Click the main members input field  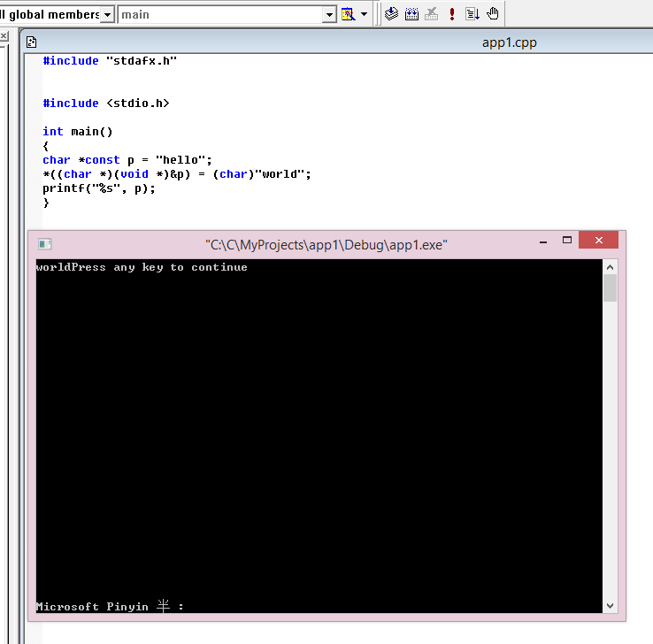221,15
